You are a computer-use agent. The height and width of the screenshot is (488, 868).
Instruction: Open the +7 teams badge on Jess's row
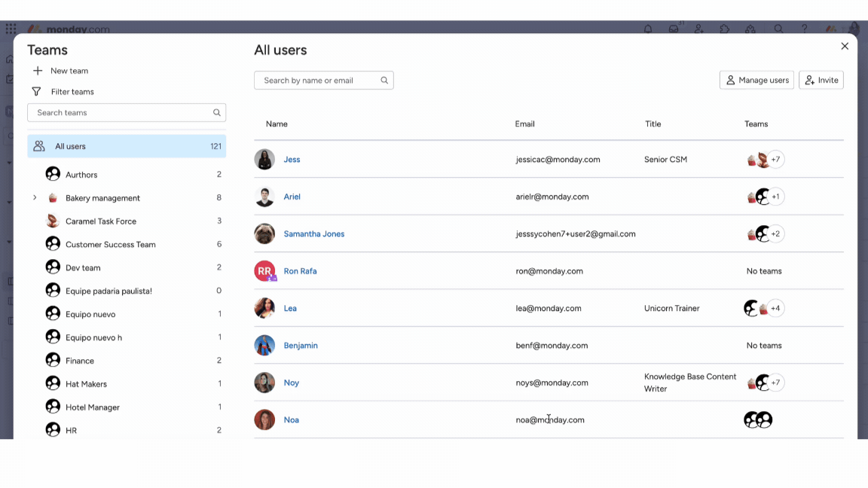coord(775,159)
